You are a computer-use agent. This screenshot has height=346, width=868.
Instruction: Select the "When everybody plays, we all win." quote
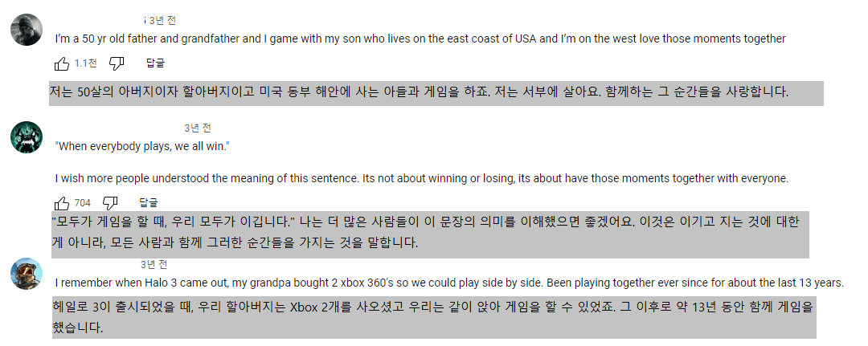point(141,146)
